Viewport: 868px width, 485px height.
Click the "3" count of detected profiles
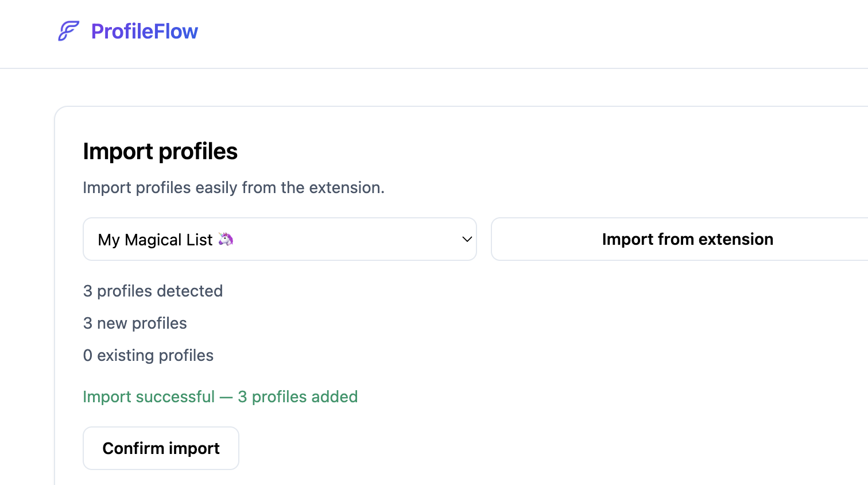tap(88, 291)
